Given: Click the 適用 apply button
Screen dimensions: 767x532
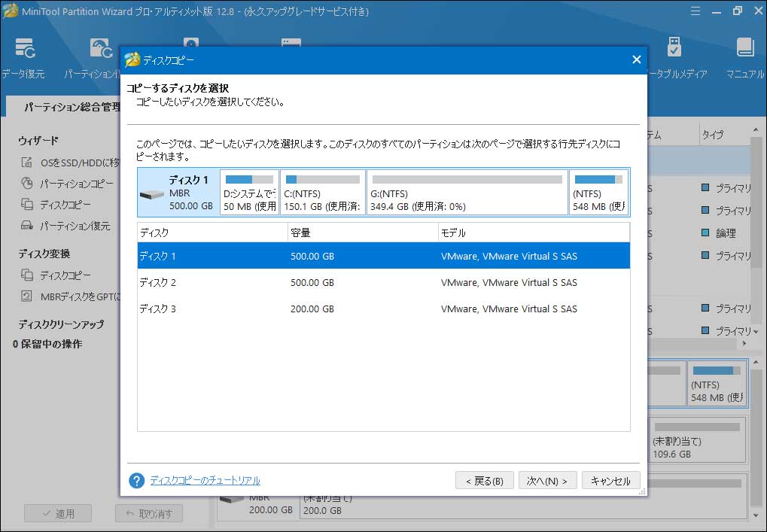Looking at the screenshot, I should coord(58,513).
